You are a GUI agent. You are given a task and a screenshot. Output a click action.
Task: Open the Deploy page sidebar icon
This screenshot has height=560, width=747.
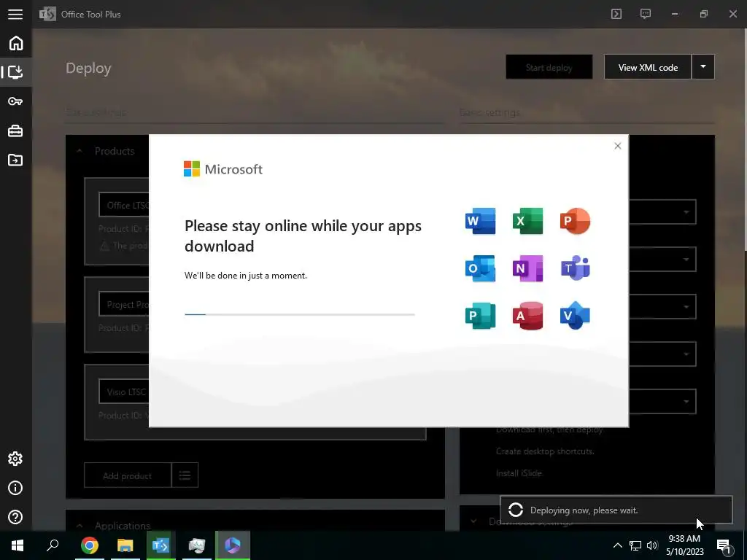point(16,72)
